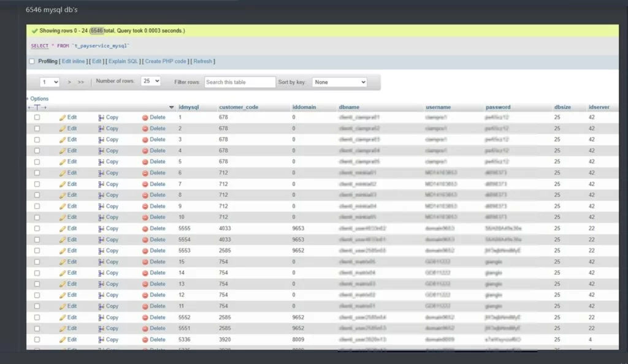
Task: Click the sort arrow icon beside idmysql header
Action: coord(171,107)
